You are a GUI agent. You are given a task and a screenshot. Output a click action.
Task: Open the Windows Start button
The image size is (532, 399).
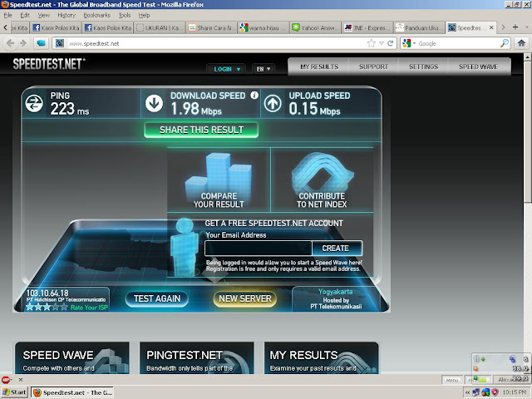coord(14,392)
